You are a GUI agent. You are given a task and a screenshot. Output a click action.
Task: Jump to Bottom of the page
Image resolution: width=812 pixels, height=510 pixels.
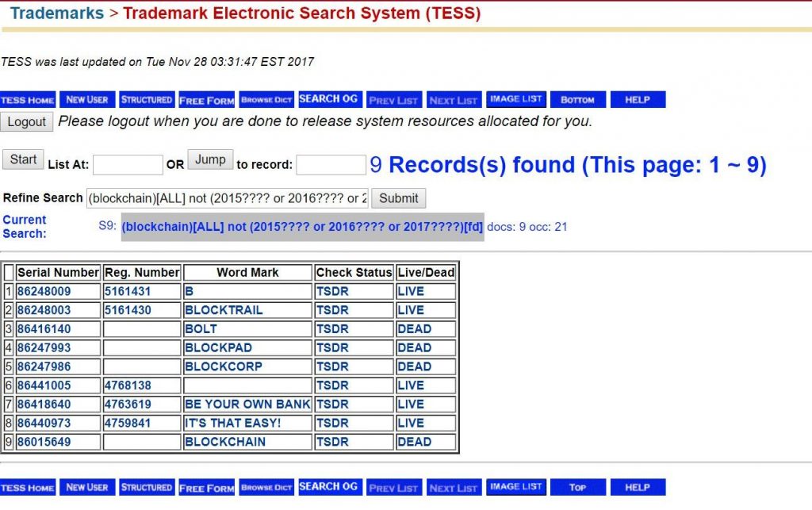click(578, 99)
